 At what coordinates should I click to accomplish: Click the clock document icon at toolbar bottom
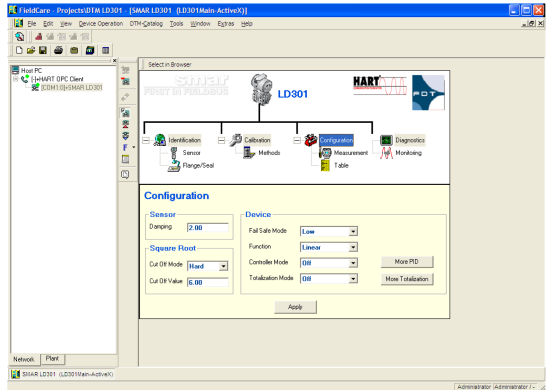coord(125,174)
